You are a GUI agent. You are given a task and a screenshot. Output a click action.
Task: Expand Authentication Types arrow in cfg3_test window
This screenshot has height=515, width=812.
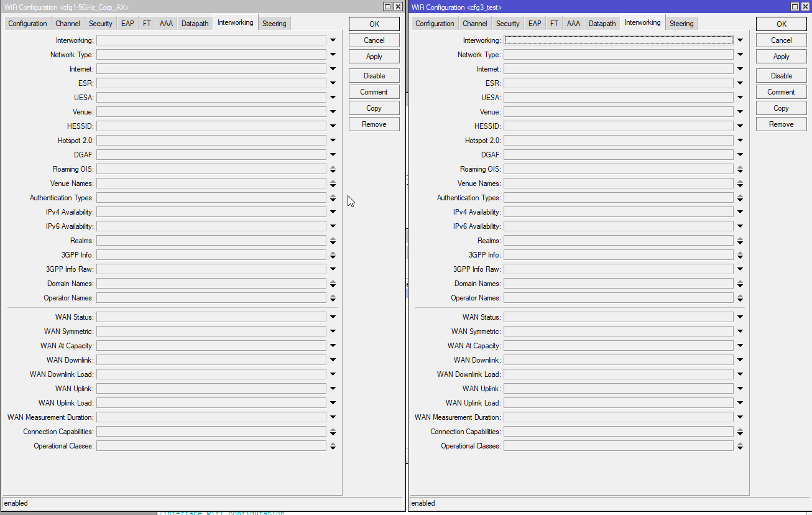point(740,198)
